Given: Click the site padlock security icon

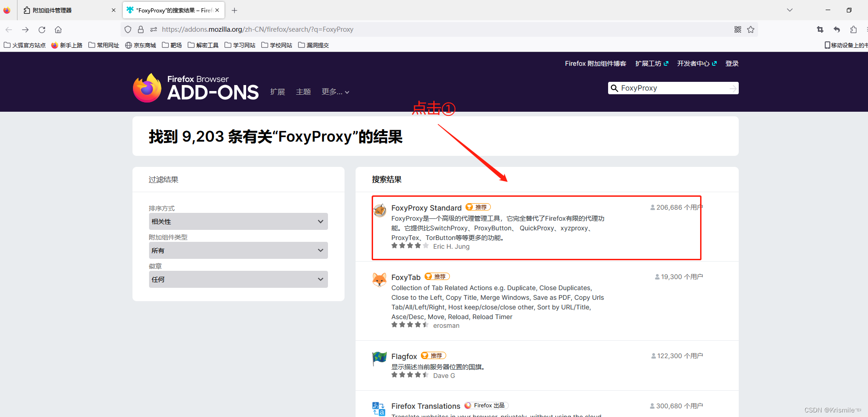Looking at the screenshot, I should click(x=141, y=29).
